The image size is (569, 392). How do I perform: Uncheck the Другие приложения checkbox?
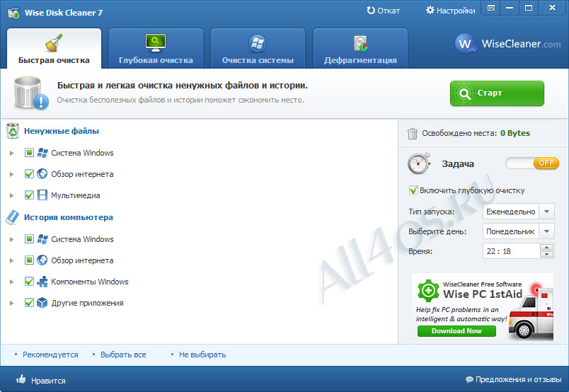pos(29,302)
